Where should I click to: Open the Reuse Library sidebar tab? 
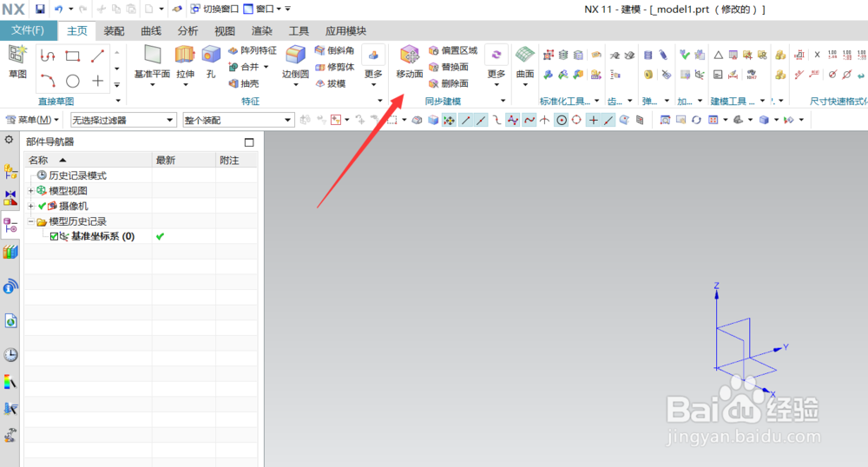[x=10, y=253]
